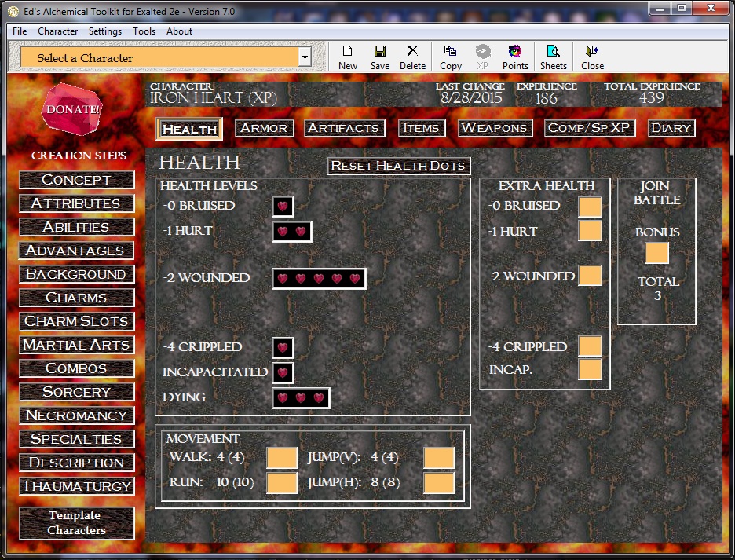Open the Character menu
735x560 pixels.
pyautogui.click(x=57, y=31)
